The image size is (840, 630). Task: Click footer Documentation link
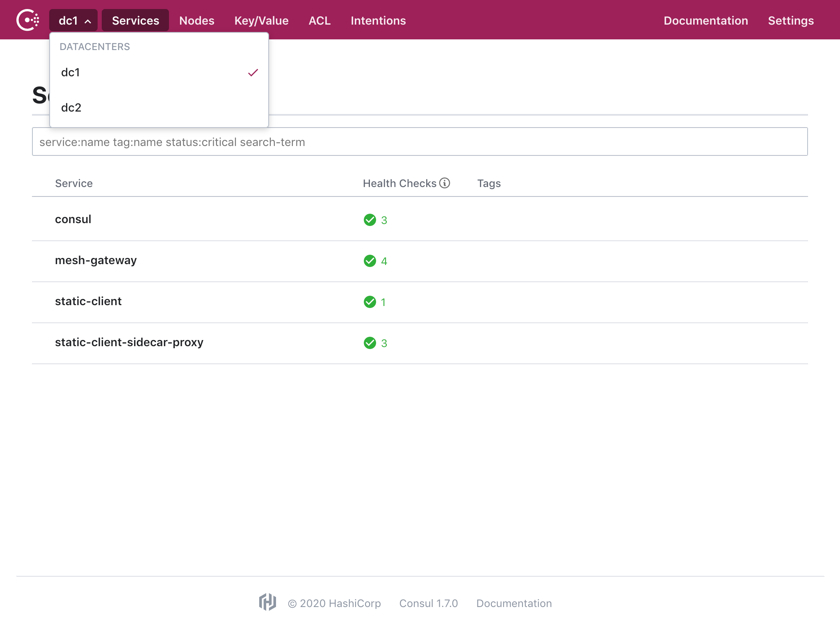pyautogui.click(x=514, y=603)
